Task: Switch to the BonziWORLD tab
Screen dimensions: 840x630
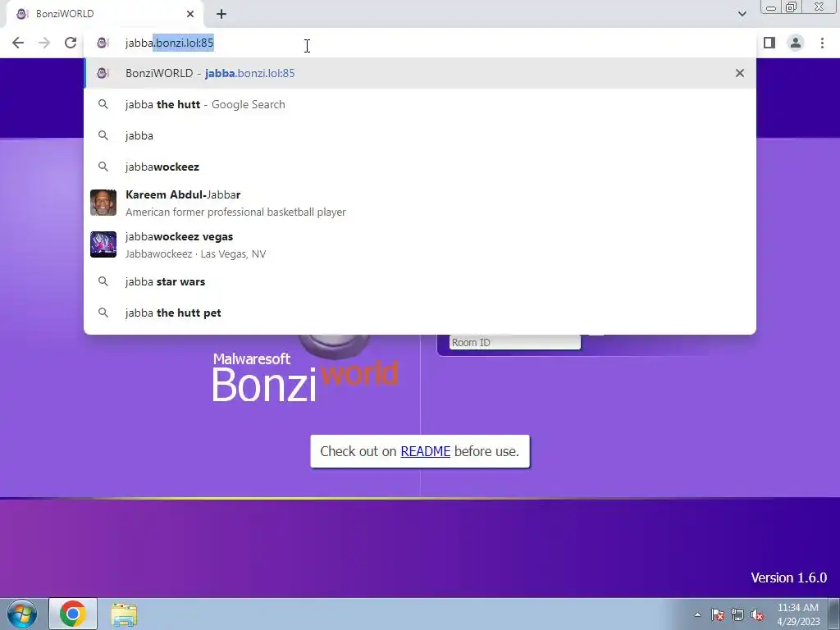Action: pos(104,14)
